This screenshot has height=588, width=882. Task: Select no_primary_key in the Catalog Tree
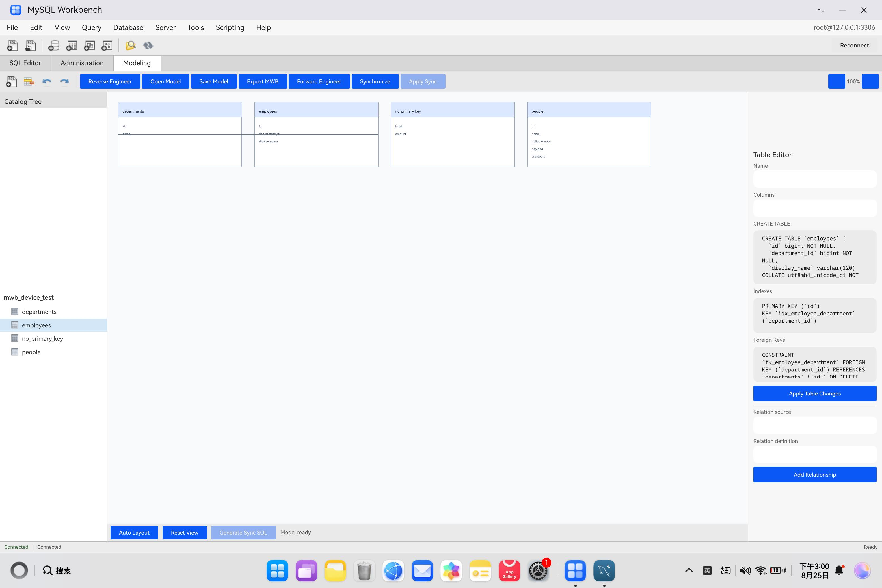pyautogui.click(x=54, y=339)
